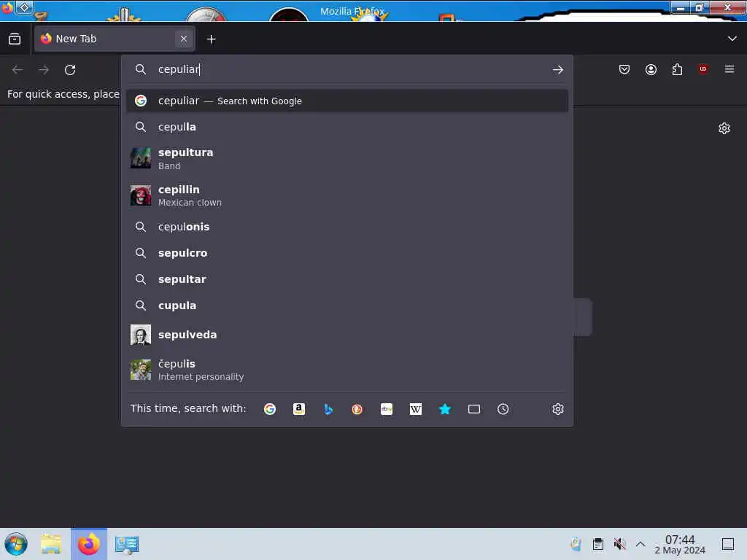Image resolution: width=747 pixels, height=560 pixels.
Task: Search history via the clock icon
Action: (503, 409)
